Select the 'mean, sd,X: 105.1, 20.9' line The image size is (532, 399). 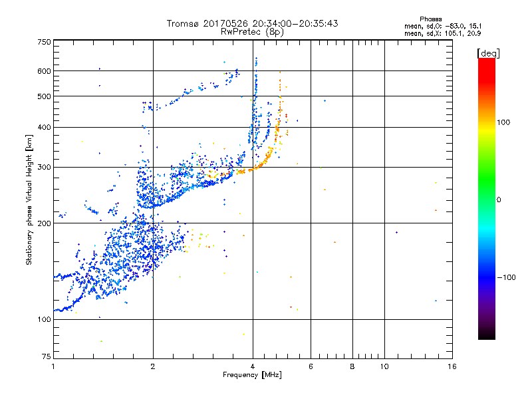point(442,33)
